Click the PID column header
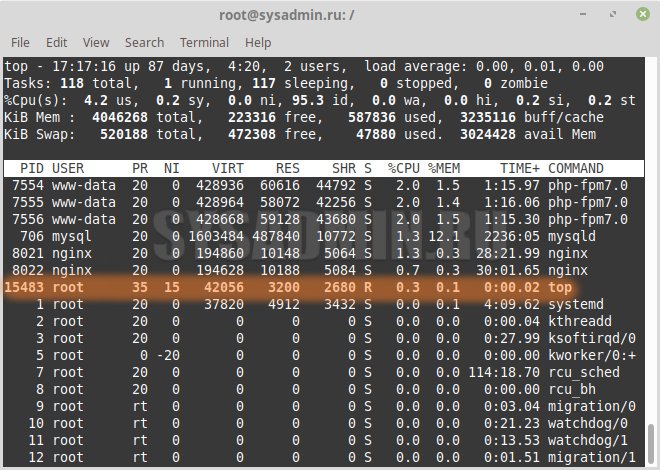 point(31,168)
